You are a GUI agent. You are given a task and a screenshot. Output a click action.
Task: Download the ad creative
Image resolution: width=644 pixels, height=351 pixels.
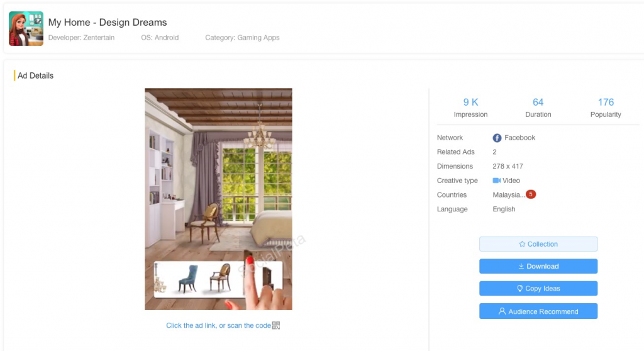538,266
